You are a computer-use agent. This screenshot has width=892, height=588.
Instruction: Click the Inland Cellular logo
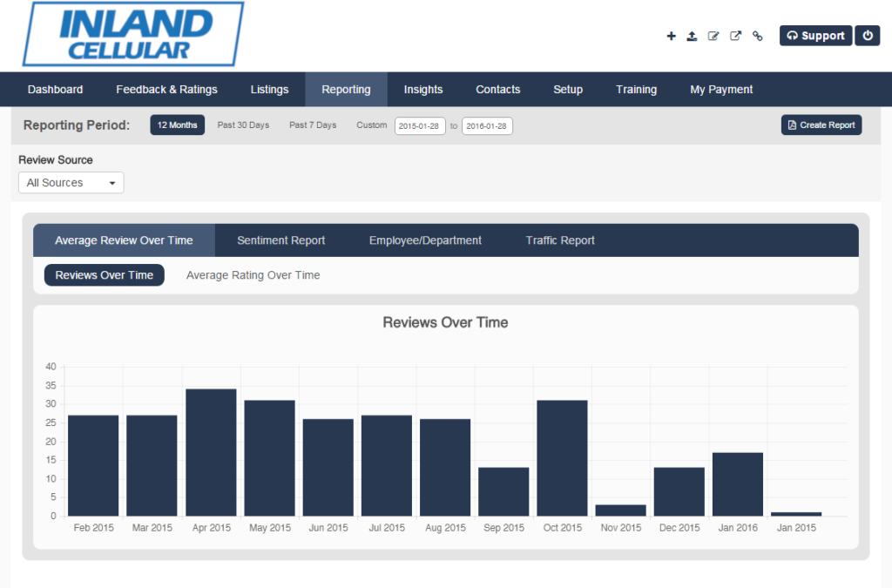(132, 34)
